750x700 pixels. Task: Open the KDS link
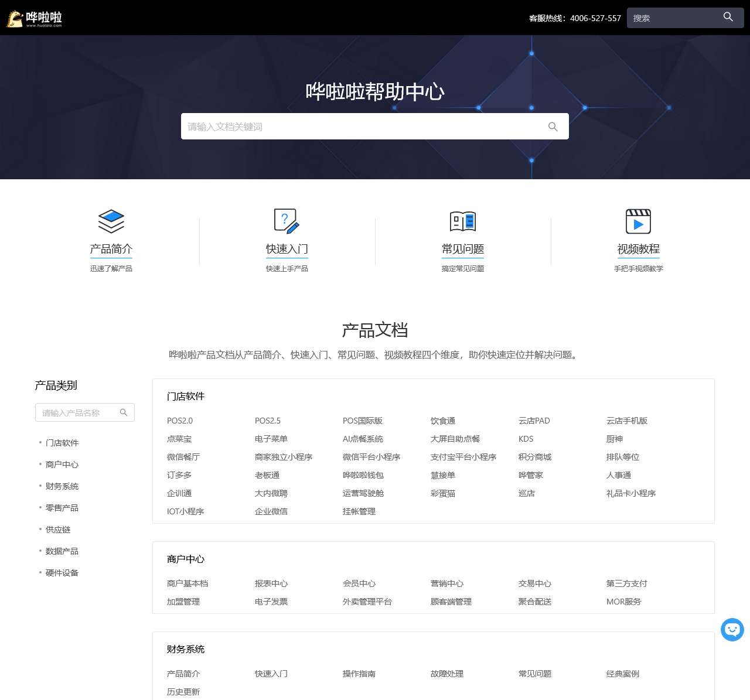click(x=526, y=439)
